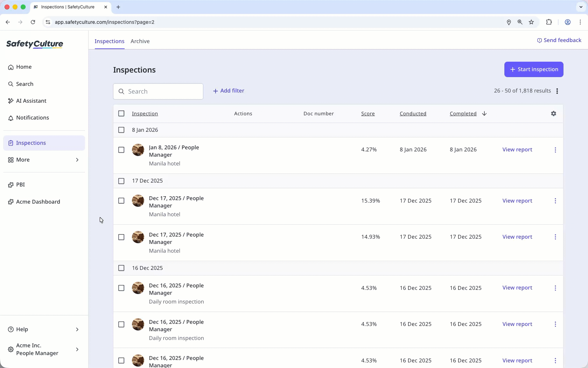The height and width of the screenshot is (368, 588).
Task: Close the Inspections browser tab
Action: point(106,7)
